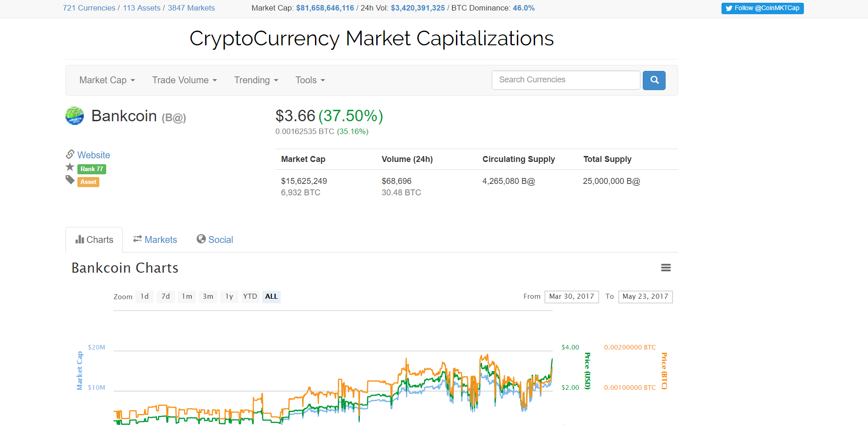This screenshot has width=868, height=425.
Task: Switch to the Markets tab
Action: tap(155, 240)
